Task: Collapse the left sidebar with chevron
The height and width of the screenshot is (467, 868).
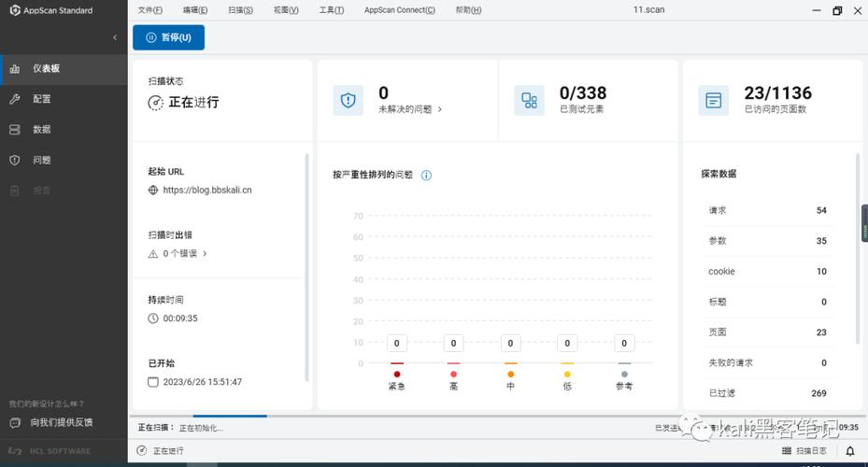Action: coord(115,37)
